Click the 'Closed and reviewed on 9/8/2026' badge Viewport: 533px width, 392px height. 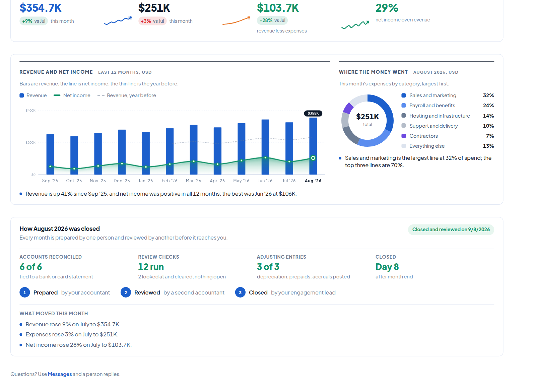[451, 230]
